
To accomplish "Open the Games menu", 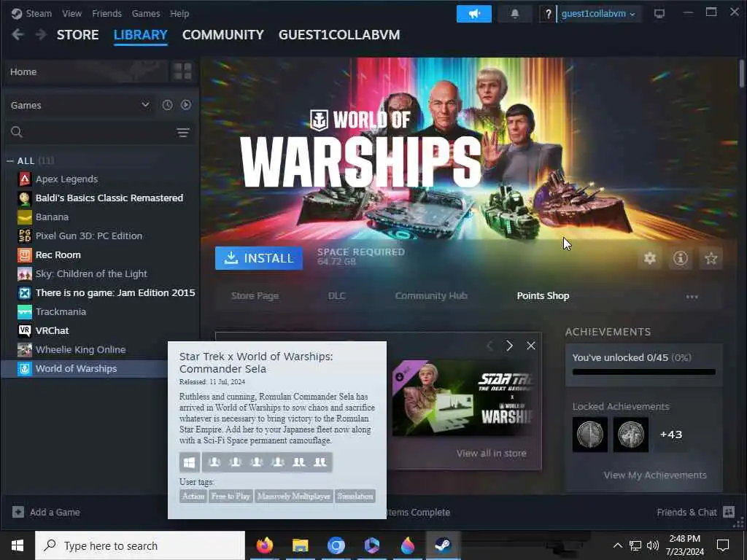I will (146, 13).
